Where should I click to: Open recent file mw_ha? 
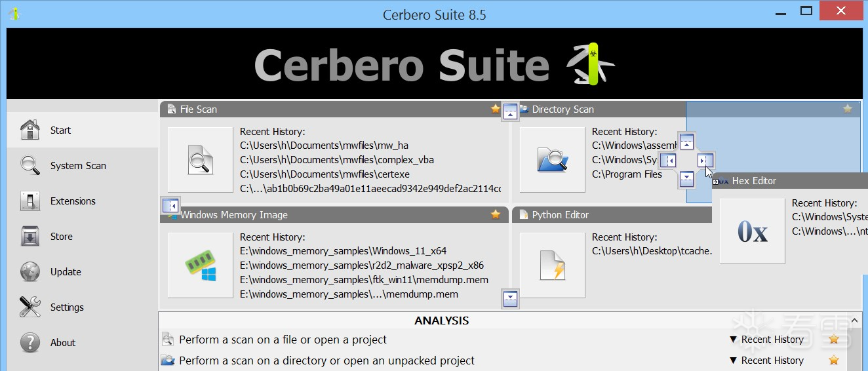[x=324, y=146]
